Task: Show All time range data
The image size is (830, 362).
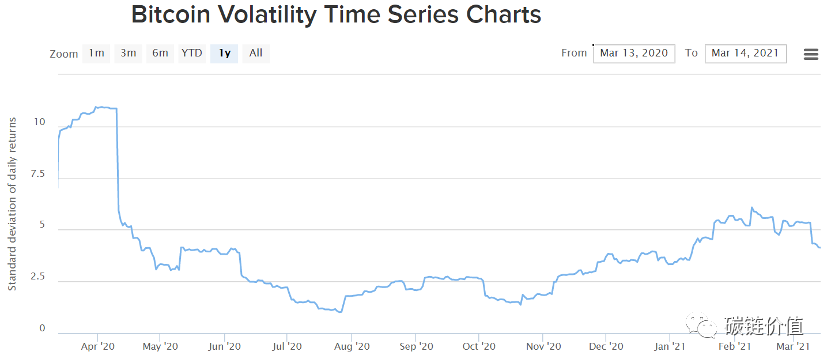Action: coord(256,53)
